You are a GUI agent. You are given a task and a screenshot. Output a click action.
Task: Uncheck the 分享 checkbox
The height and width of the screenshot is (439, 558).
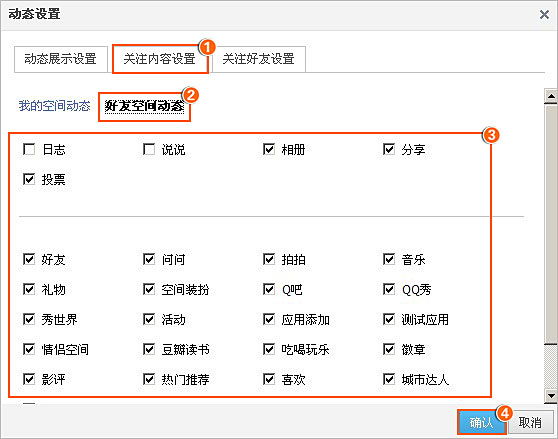pyautogui.click(x=389, y=149)
